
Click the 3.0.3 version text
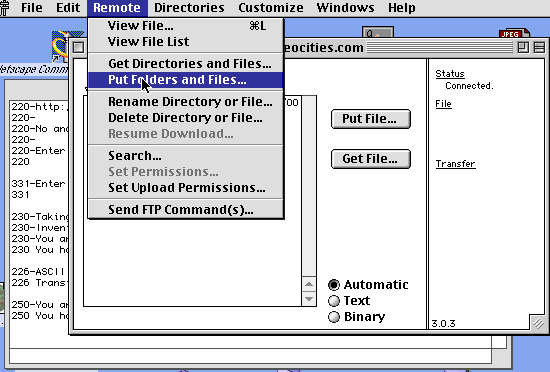point(443,324)
